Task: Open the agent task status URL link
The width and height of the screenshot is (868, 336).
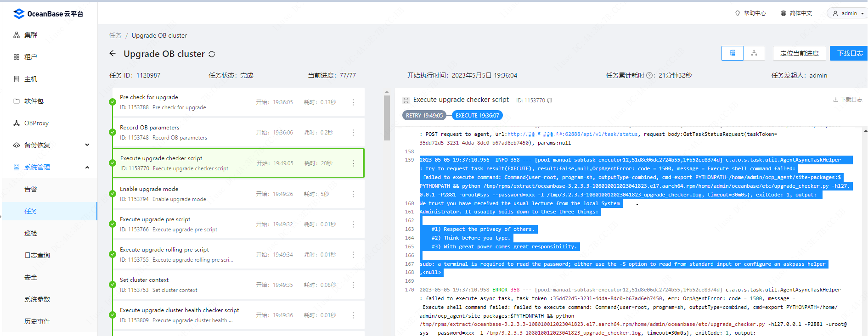Action: 572,134
